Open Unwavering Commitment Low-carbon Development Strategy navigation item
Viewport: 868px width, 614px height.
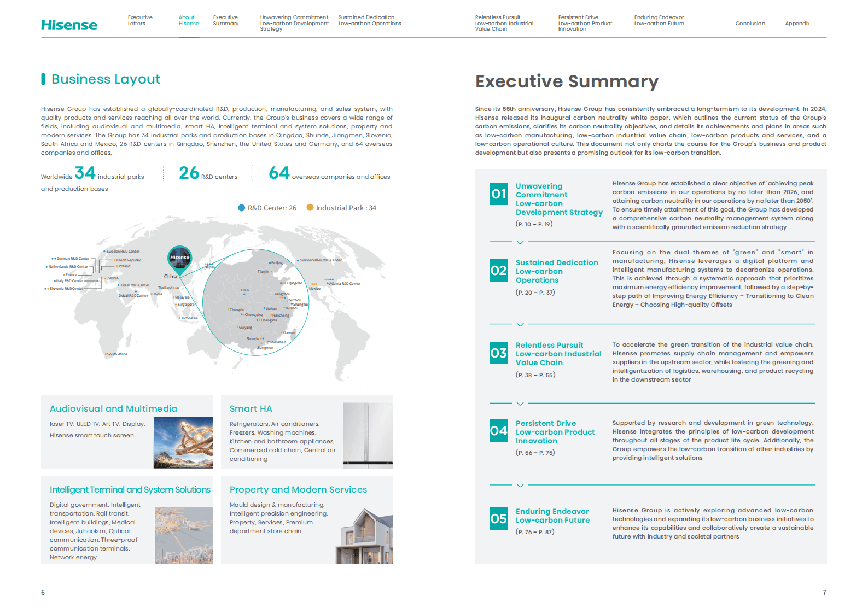click(294, 23)
